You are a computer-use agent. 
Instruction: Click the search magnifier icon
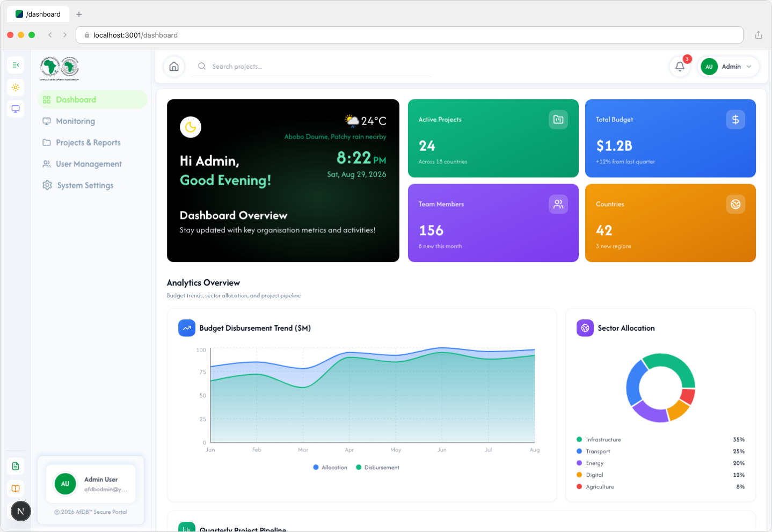pos(202,67)
